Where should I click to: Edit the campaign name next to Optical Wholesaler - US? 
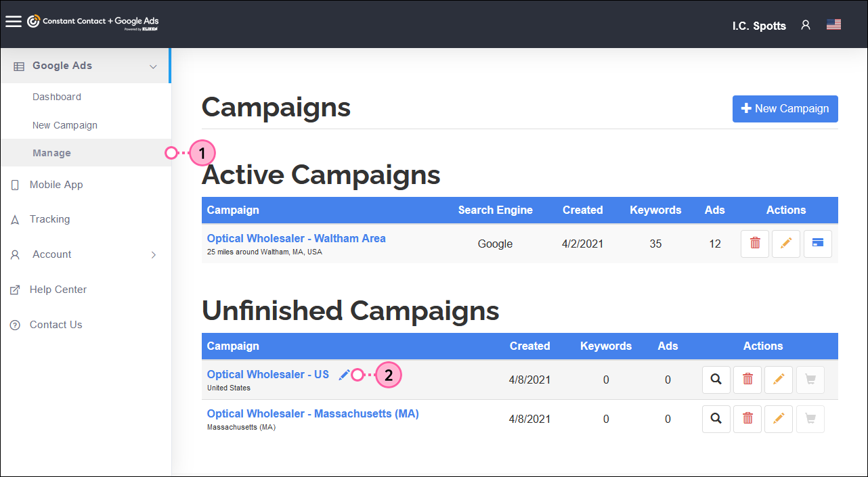(x=344, y=374)
